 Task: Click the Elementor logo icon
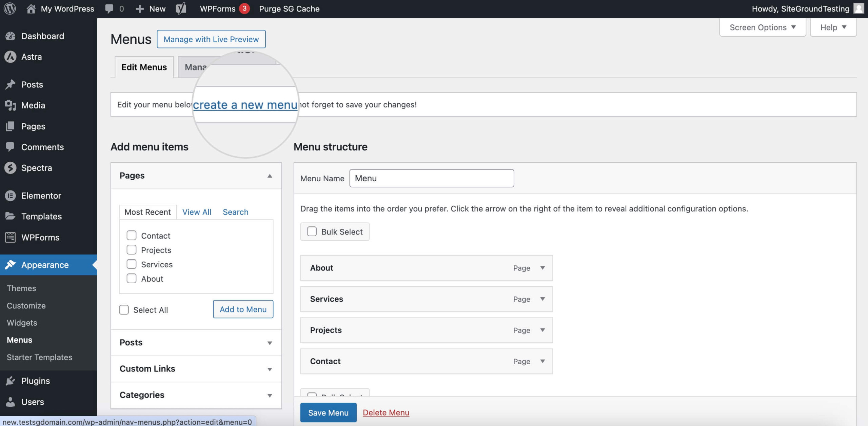pos(11,196)
